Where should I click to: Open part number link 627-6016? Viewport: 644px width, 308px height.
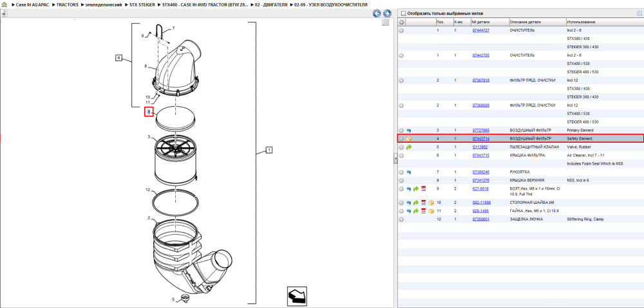click(x=480, y=188)
